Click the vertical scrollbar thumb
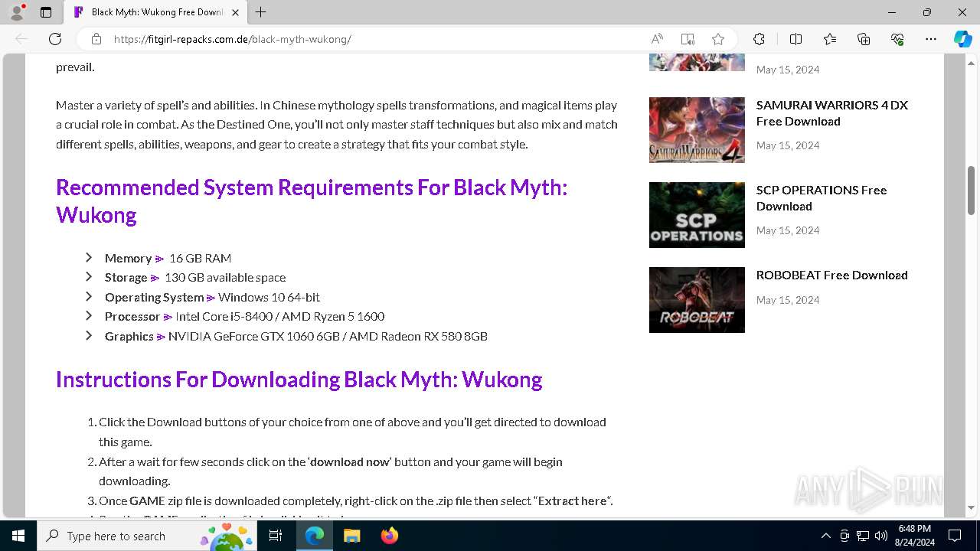 pyautogui.click(x=972, y=190)
